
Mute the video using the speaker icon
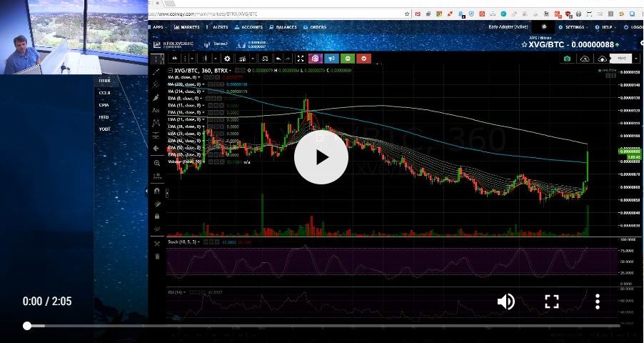tap(505, 302)
